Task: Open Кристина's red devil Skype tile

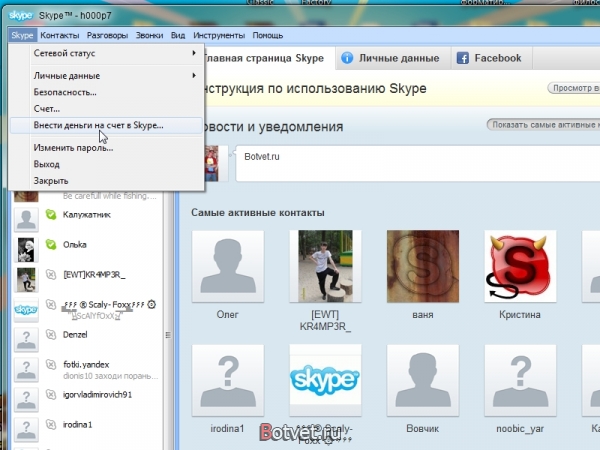Action: [x=520, y=266]
